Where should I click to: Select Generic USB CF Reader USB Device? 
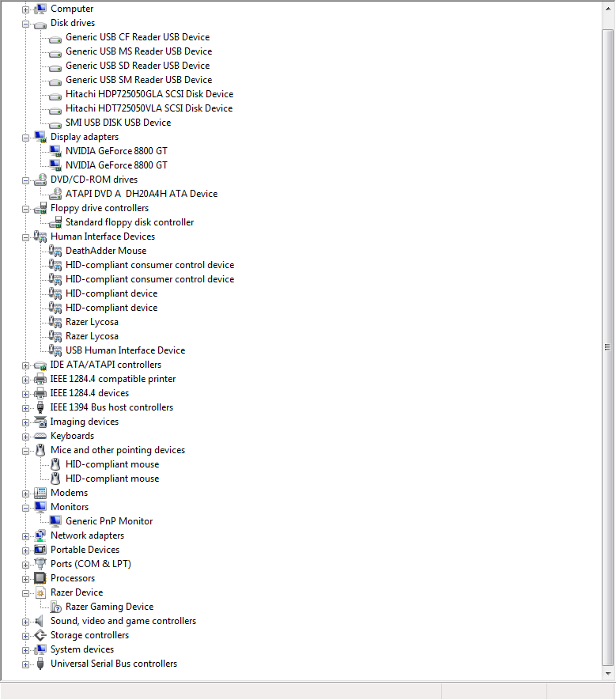138,37
